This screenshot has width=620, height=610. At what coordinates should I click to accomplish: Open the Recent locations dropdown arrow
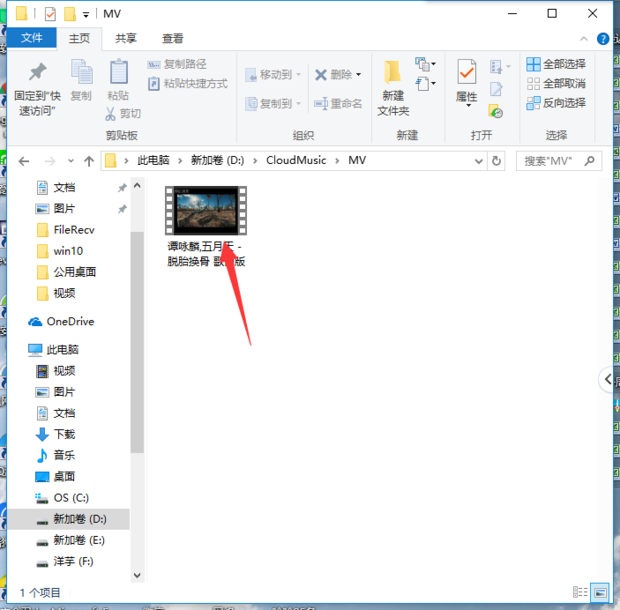(x=71, y=161)
